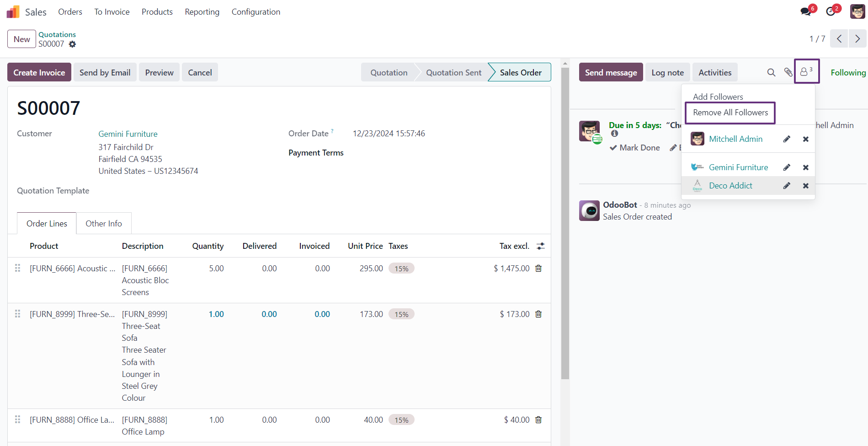The height and width of the screenshot is (446, 868).
Task: Click the 295.00 unit price cell
Action: [x=371, y=269]
